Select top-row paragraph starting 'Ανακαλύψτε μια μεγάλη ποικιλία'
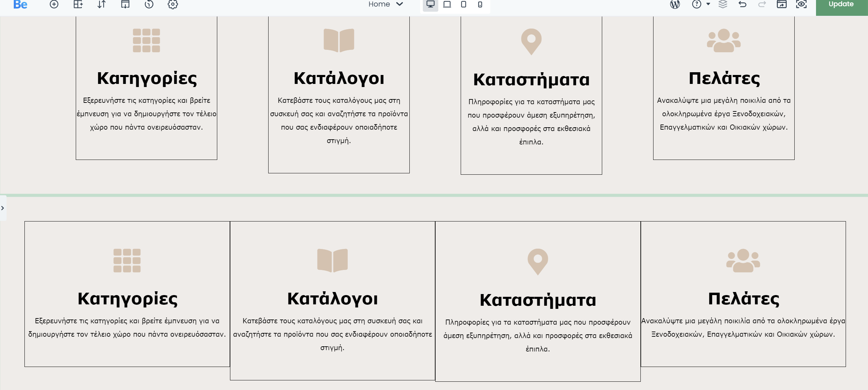This screenshot has height=390, width=868. click(x=724, y=114)
